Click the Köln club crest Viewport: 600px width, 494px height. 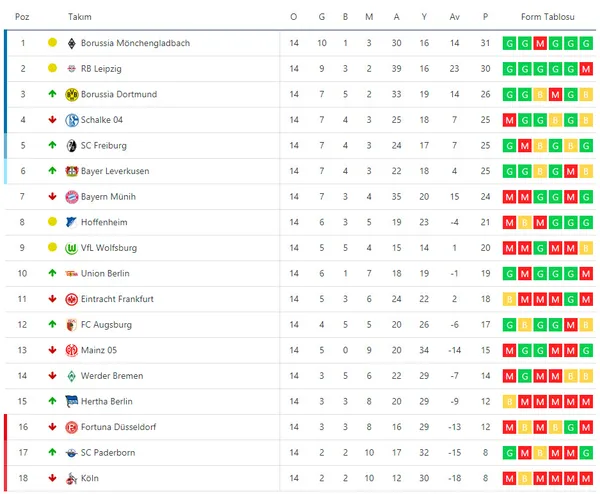[x=72, y=478]
